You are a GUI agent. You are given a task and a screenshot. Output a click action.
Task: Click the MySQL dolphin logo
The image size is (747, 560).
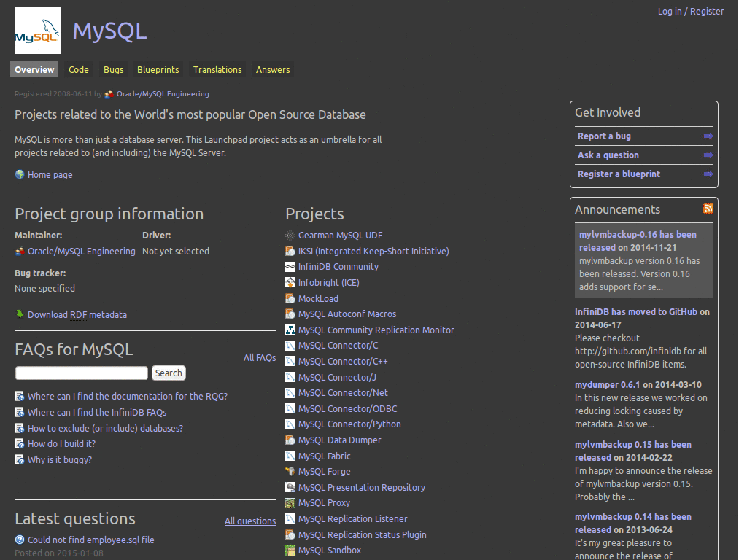38,31
